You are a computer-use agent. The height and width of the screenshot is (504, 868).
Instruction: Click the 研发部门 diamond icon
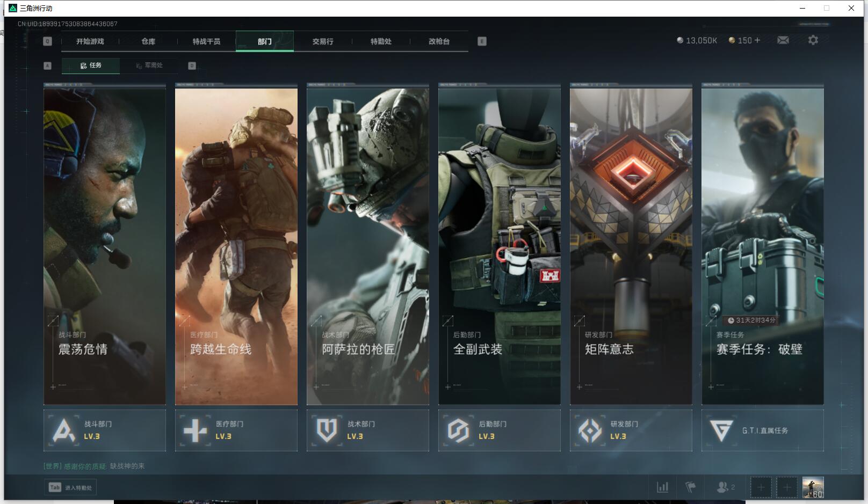590,430
